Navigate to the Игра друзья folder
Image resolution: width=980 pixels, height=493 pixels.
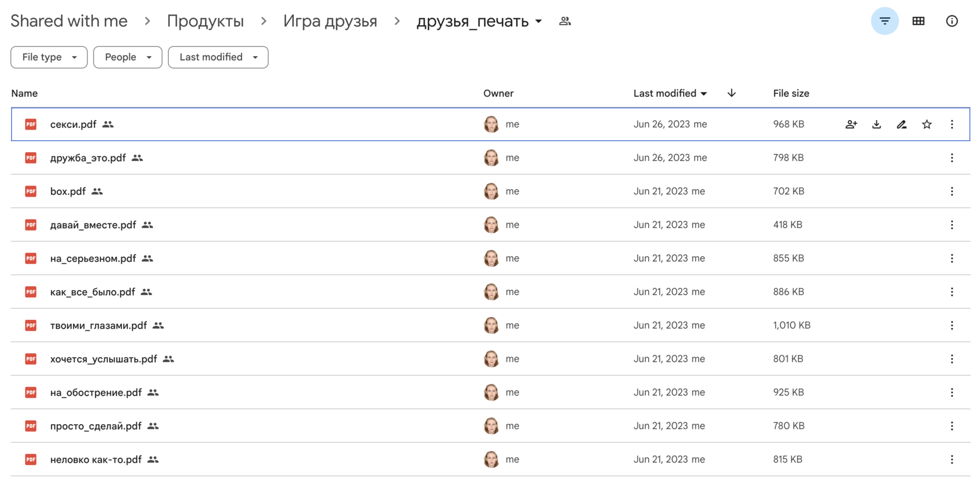coord(330,22)
